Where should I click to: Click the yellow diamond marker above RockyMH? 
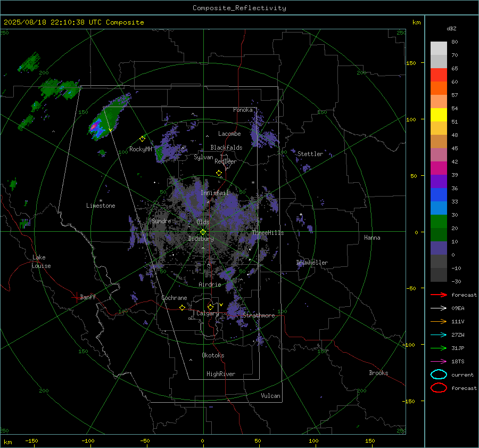click(x=142, y=139)
